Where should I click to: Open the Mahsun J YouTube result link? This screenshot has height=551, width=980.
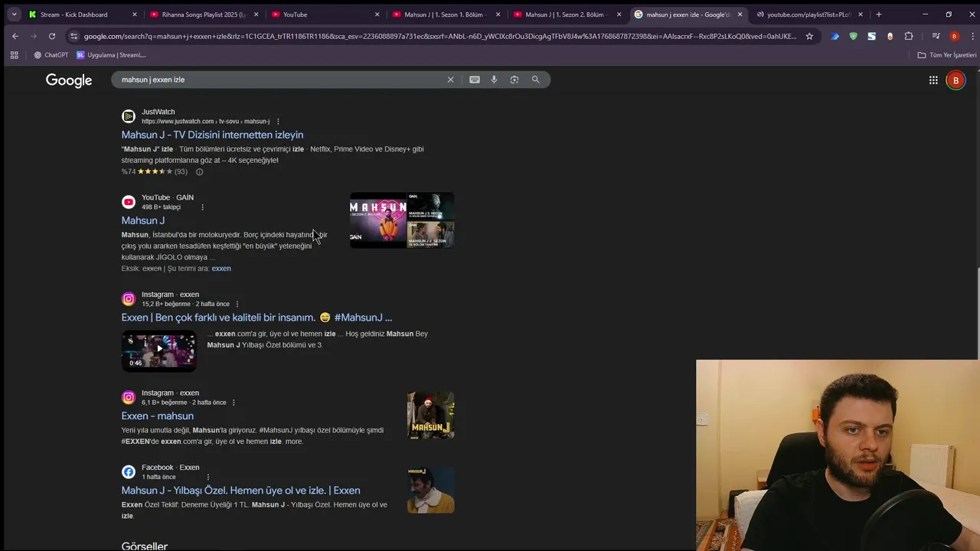click(143, 220)
